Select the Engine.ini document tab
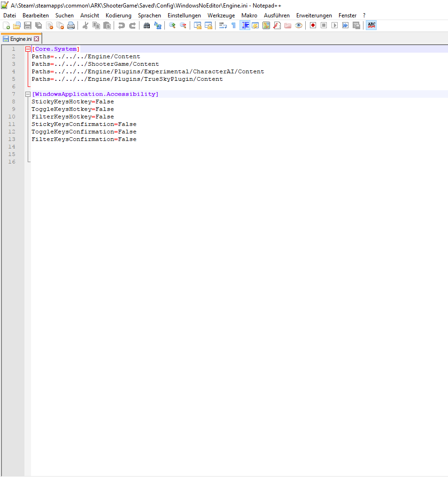The image size is (448, 477). click(x=20, y=39)
